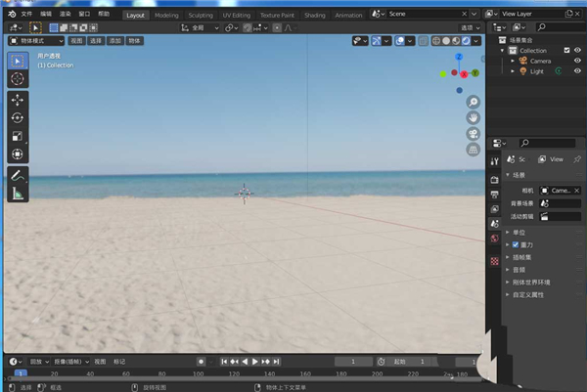Open the 文件 (File) menu
Image resolution: width=587 pixels, height=392 pixels.
26,16
